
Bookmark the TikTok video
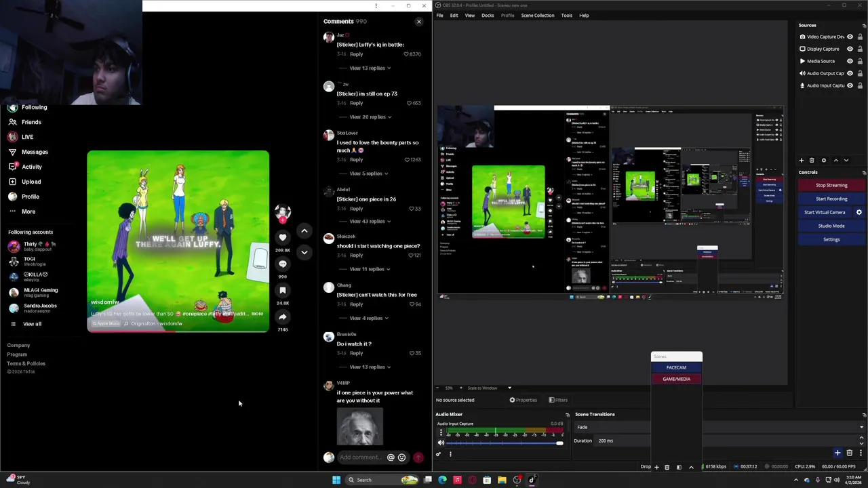click(283, 290)
